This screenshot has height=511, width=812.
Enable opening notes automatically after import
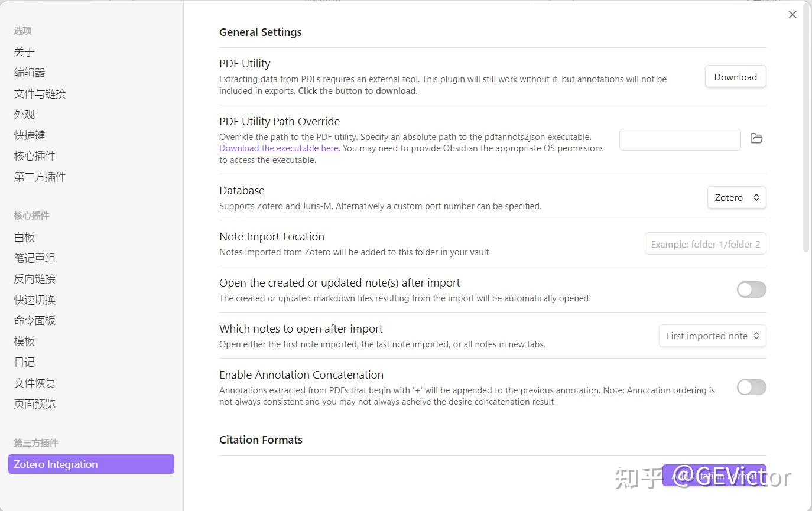click(x=751, y=289)
